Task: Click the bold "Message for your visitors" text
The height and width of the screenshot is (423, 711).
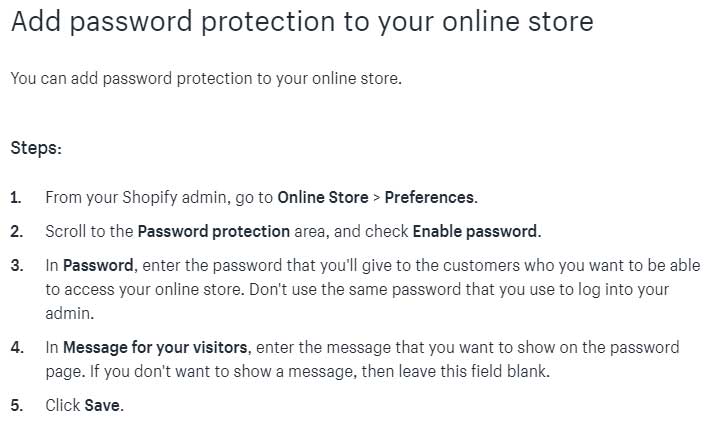Action: click(155, 348)
